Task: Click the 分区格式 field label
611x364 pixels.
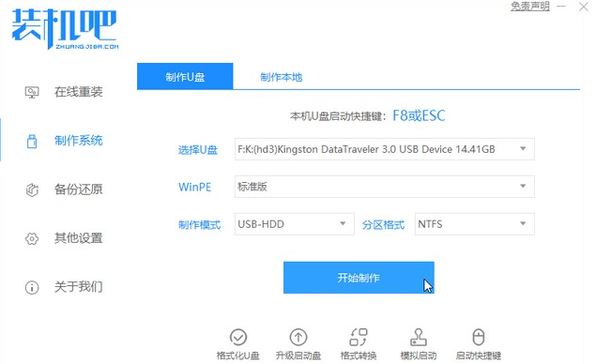Action: 383,224
